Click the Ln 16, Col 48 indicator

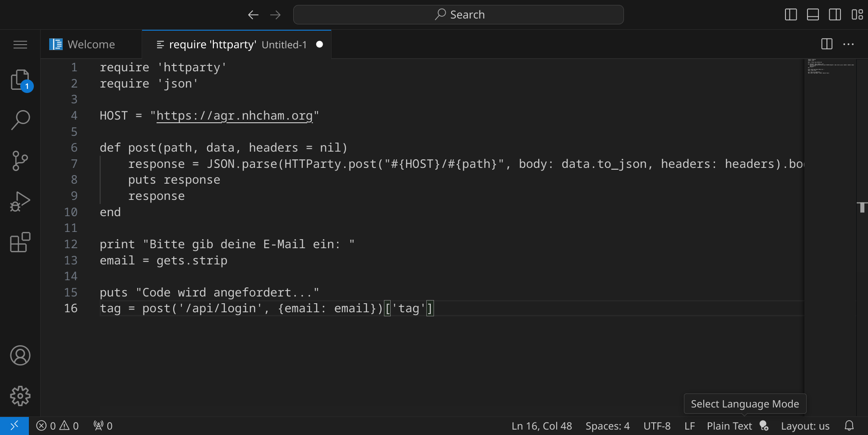coord(541,426)
